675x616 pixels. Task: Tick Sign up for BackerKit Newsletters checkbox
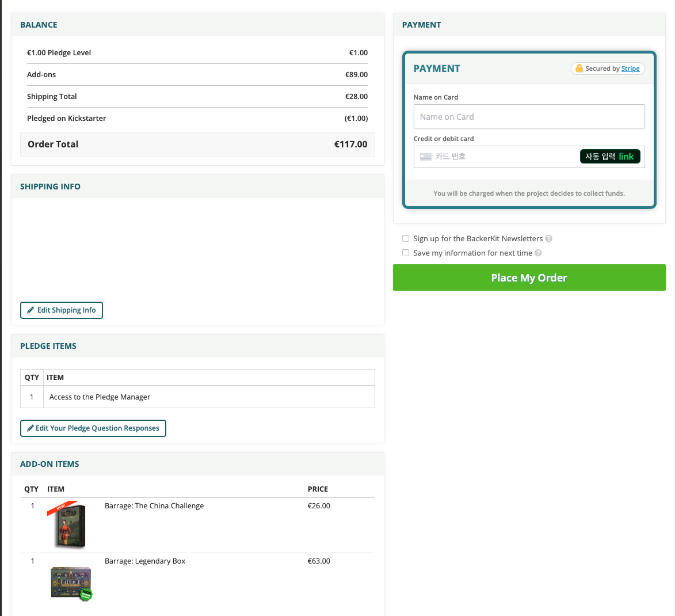406,239
